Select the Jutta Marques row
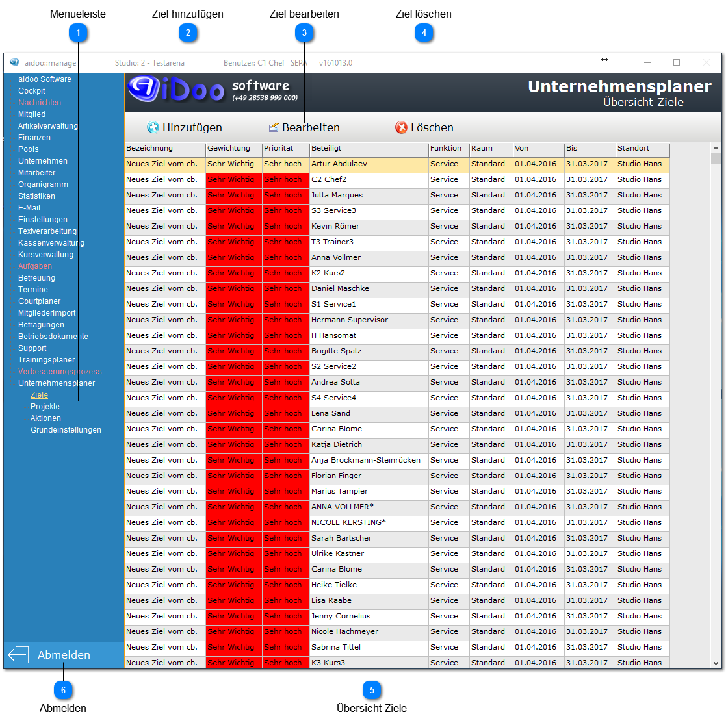Viewport: 728px width, 725px height. coord(397,196)
